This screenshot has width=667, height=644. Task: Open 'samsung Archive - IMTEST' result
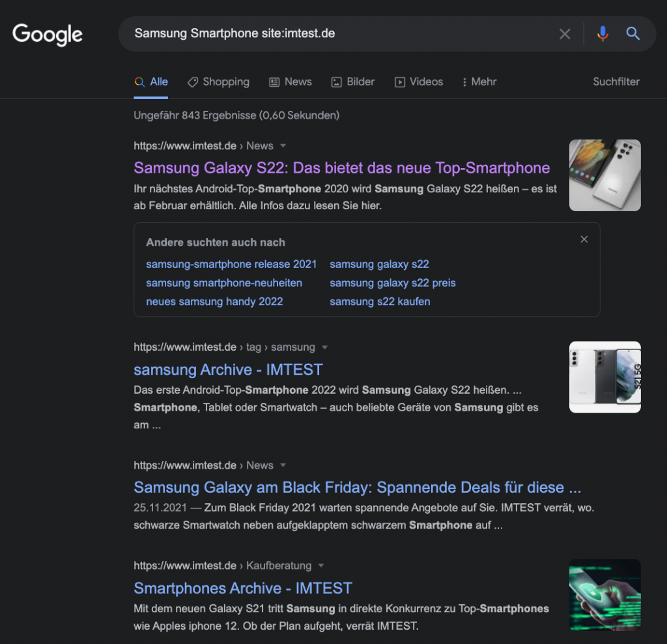point(229,370)
